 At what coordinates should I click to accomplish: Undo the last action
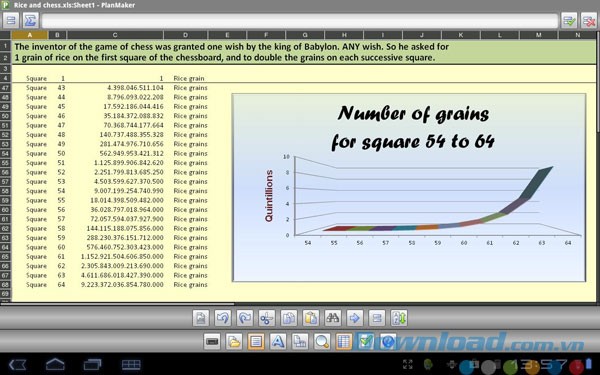point(223,318)
